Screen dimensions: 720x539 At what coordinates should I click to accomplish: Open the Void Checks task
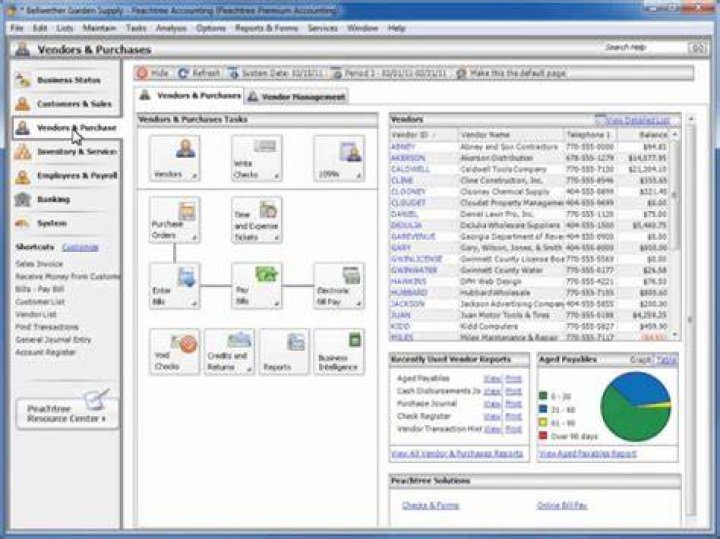pos(174,352)
